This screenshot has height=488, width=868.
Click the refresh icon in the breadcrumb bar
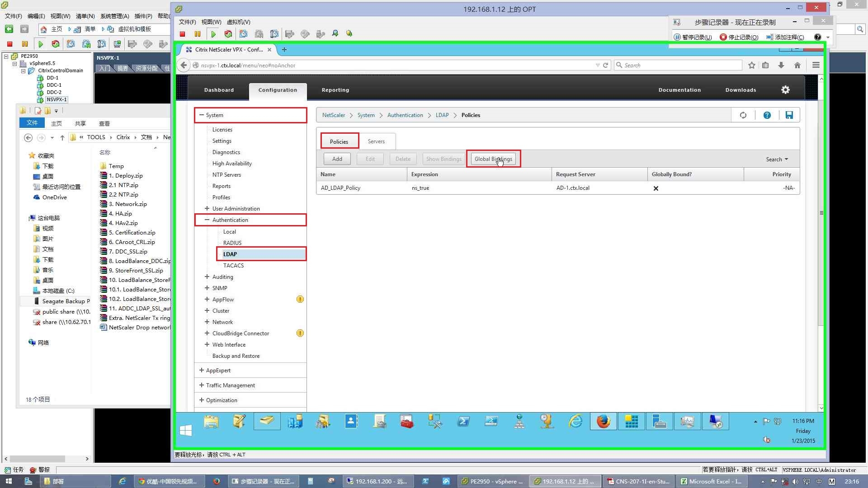coord(743,115)
